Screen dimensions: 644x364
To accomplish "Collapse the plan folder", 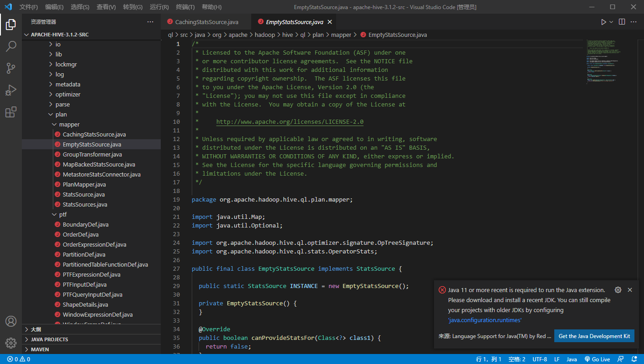I will click(91, 114).
